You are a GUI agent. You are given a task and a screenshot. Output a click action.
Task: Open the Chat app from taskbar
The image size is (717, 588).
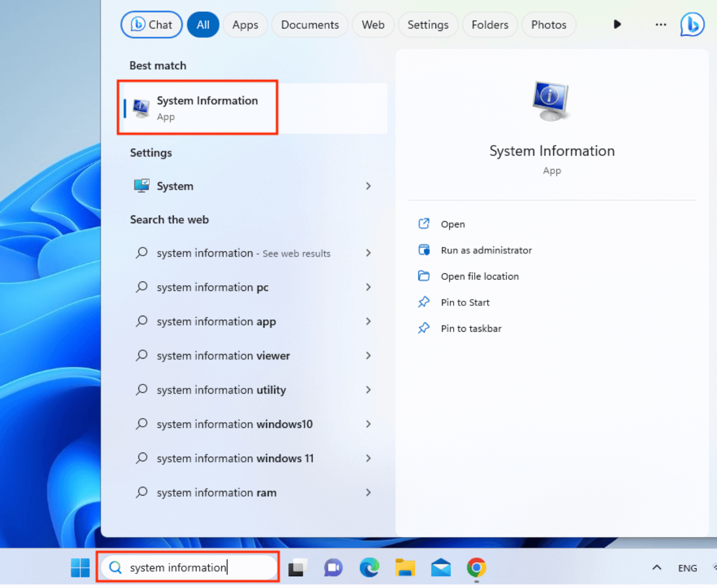(333, 567)
